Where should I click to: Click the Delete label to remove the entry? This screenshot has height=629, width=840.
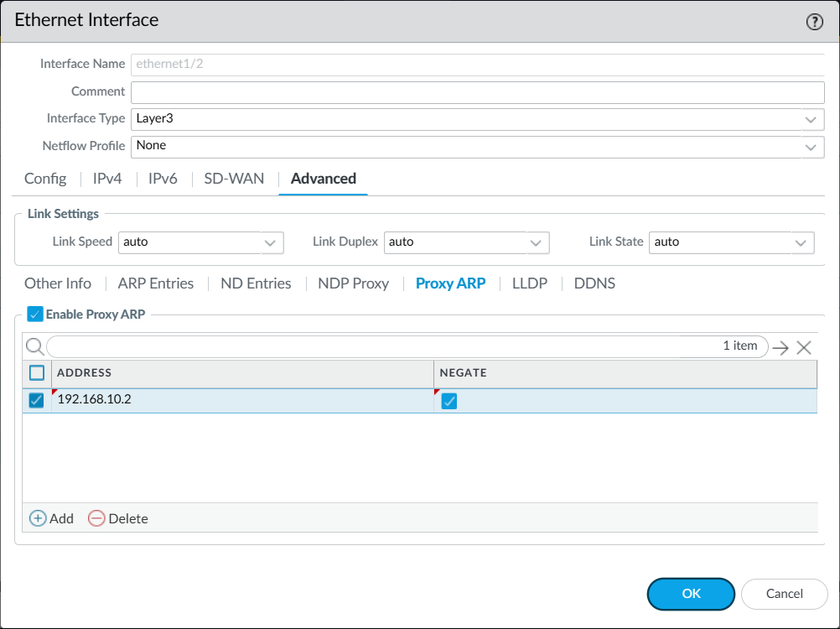pos(128,518)
